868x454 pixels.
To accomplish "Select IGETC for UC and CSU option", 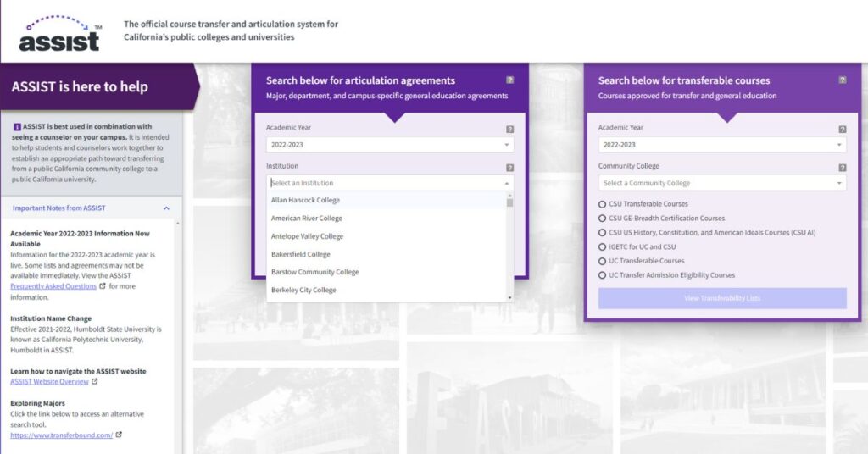I will coord(602,247).
